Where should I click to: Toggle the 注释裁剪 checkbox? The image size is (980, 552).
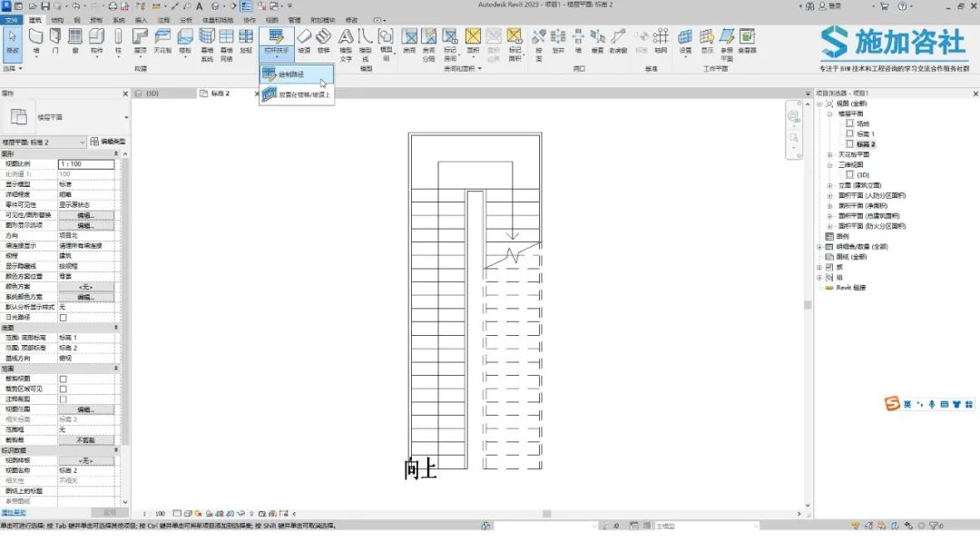coord(64,399)
